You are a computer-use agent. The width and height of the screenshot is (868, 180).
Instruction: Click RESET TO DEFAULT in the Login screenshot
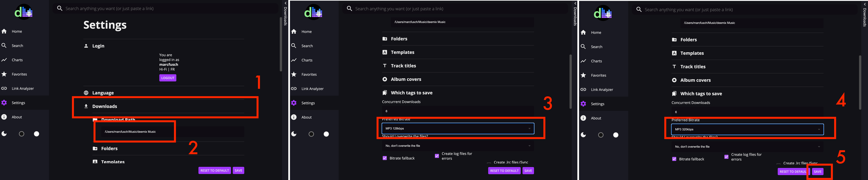(215, 171)
